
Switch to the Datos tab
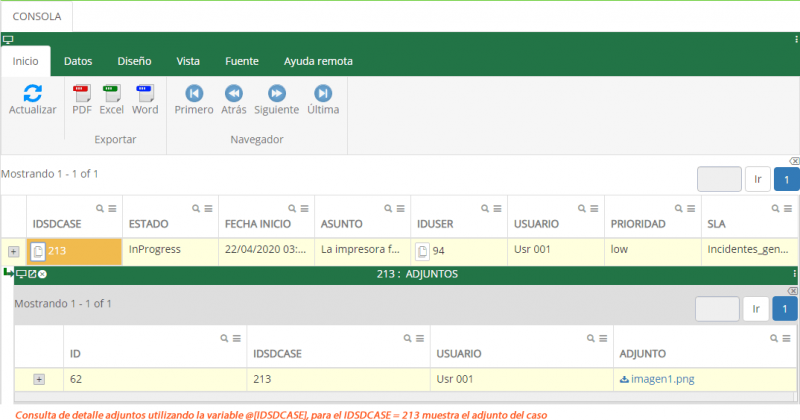click(78, 61)
